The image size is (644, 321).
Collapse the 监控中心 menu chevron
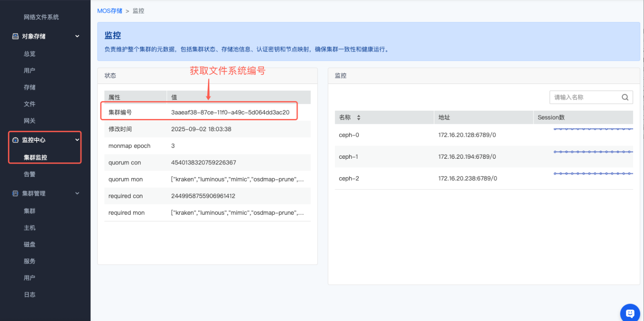[x=77, y=140]
